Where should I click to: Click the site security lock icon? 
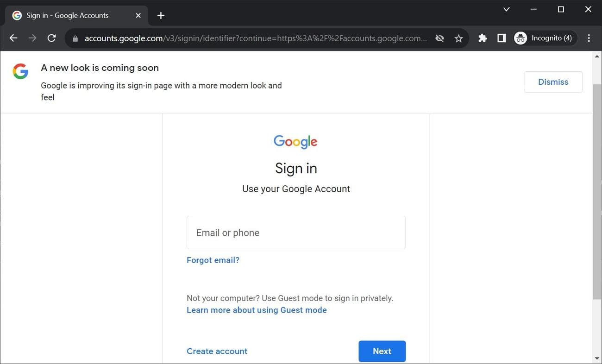[75, 38]
